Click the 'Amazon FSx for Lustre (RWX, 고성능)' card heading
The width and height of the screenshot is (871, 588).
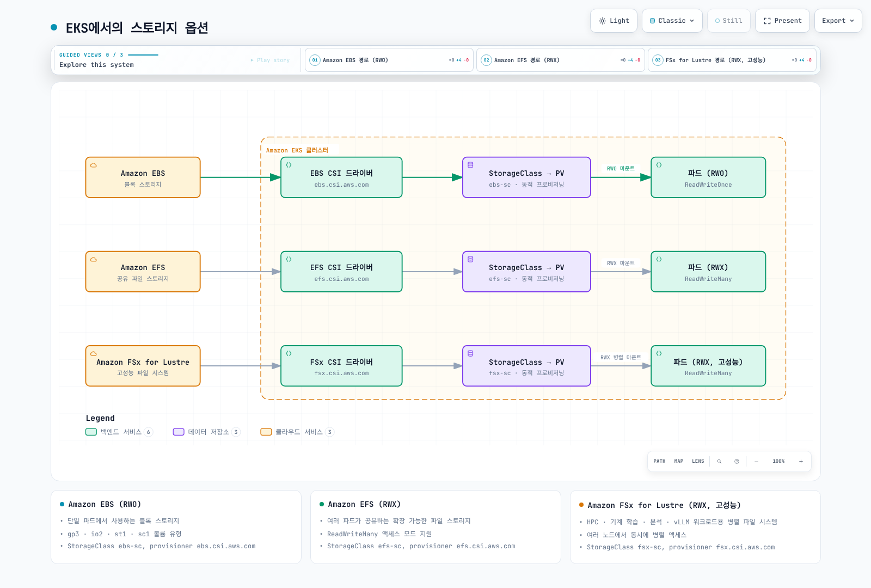coord(664,505)
